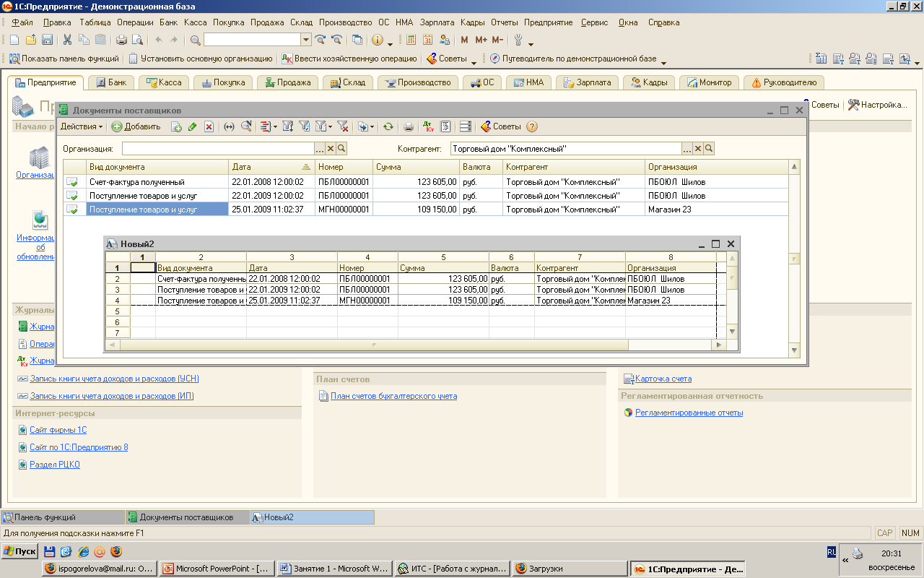Image resolution: width=924 pixels, height=578 pixels.
Task: Open the filter history dropdown arrow
Action: pyautogui.click(x=330, y=126)
